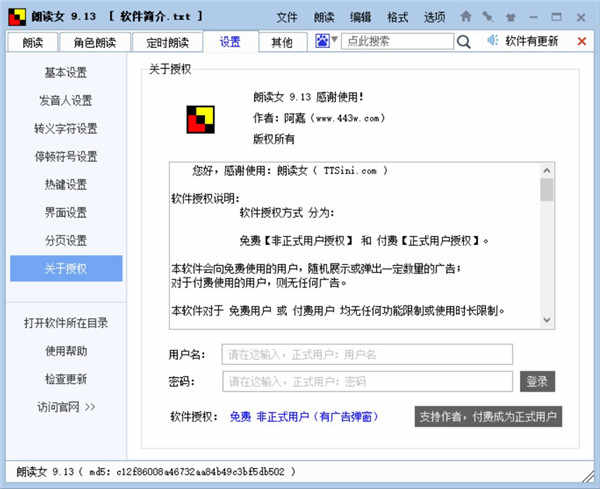Click the magnifier search icon
600x489 pixels.
463,41
